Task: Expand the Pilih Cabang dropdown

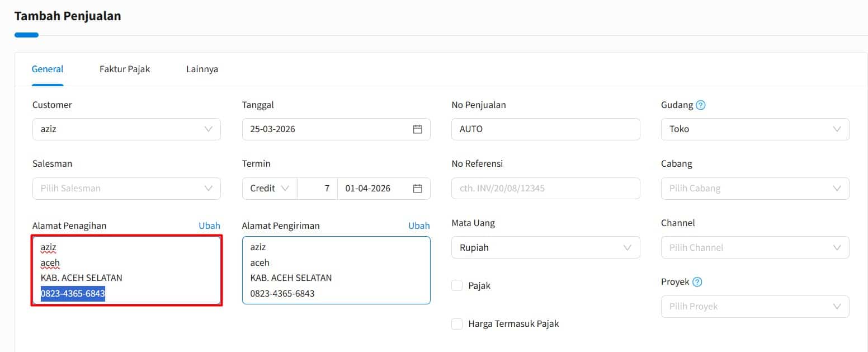Action: [754, 189]
